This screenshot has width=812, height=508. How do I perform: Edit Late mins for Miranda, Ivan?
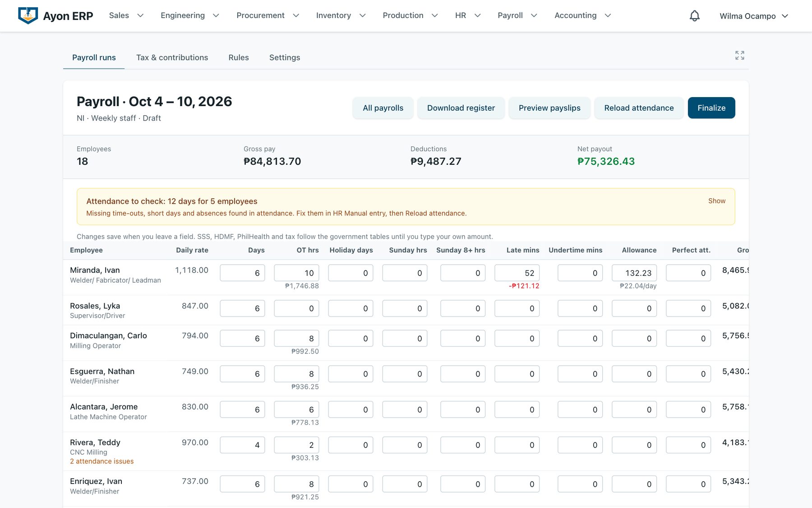coord(517,273)
